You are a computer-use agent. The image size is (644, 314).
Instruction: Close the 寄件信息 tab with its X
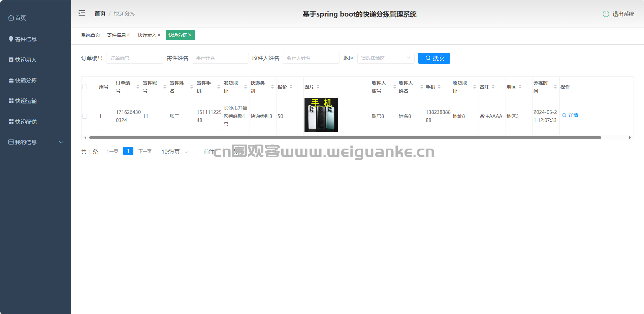[x=128, y=35]
